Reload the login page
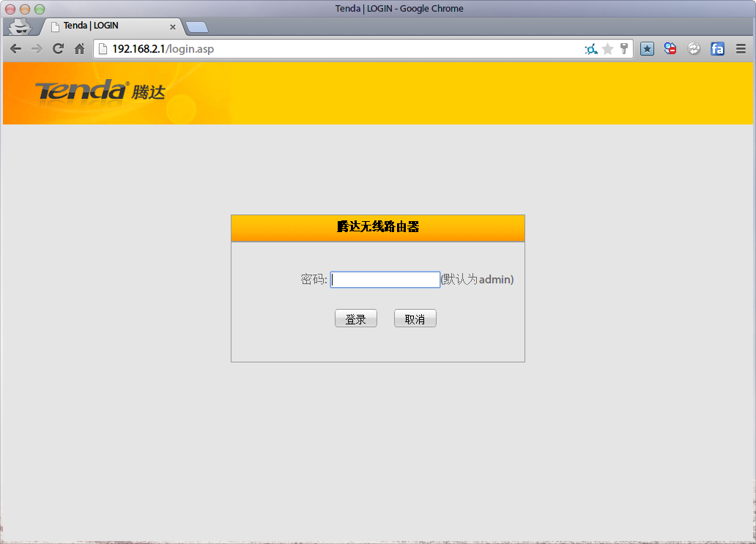The image size is (756, 544). click(59, 48)
